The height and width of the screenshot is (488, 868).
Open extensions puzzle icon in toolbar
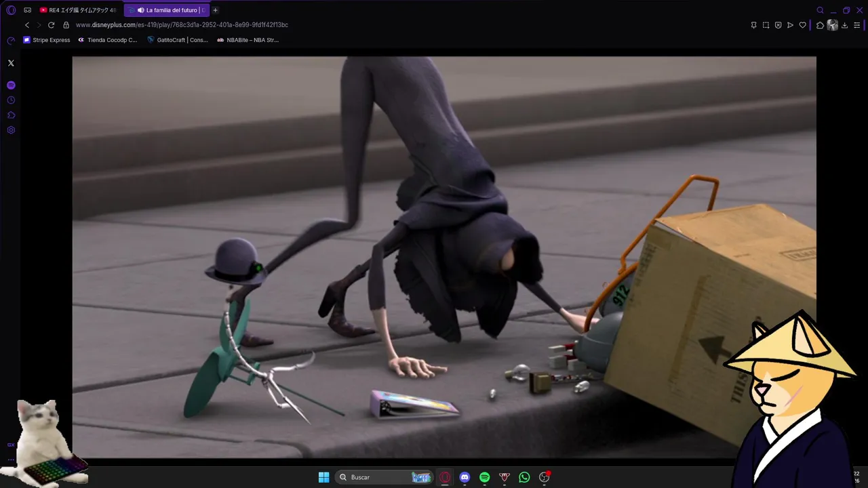(820, 25)
